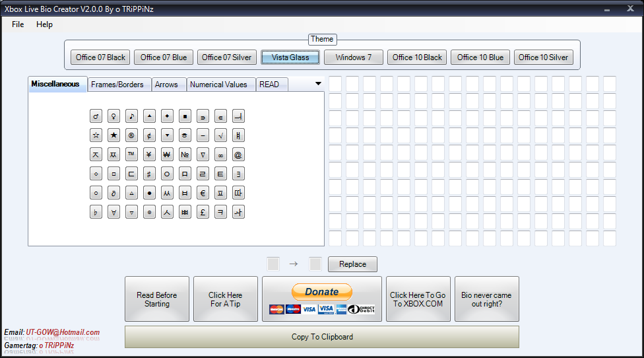Insert the white up-triangle outline symbol
Screen dimensions: 644x358
click(131, 193)
